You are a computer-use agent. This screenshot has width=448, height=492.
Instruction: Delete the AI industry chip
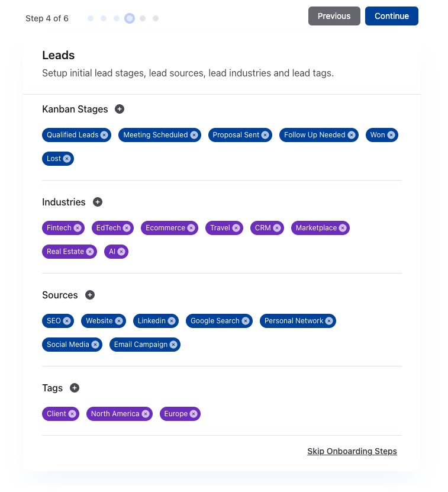pyautogui.click(x=121, y=252)
